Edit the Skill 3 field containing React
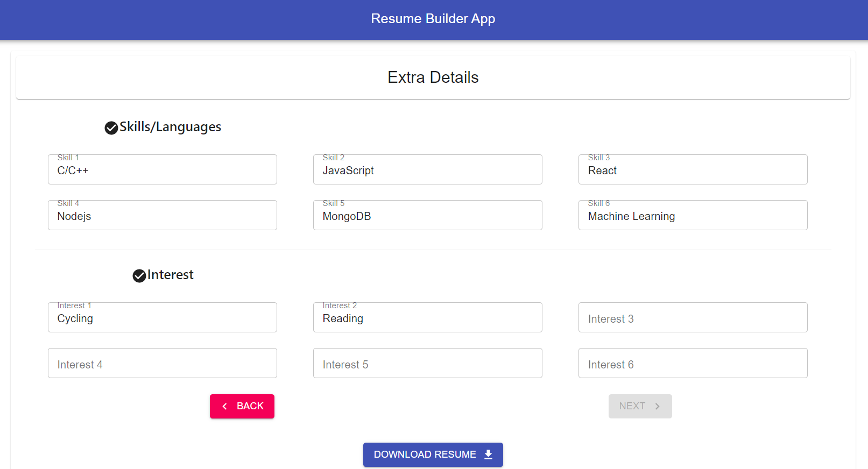 pyautogui.click(x=693, y=169)
